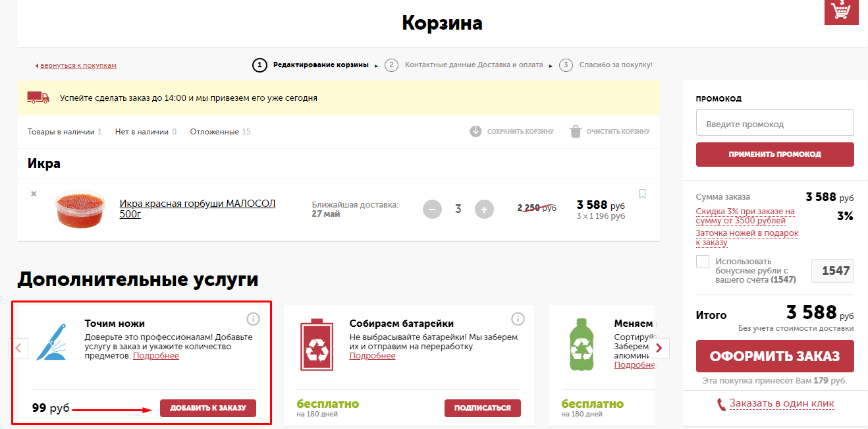Click ПОДПИСАТЬСЯ on battery collection card

(483, 408)
